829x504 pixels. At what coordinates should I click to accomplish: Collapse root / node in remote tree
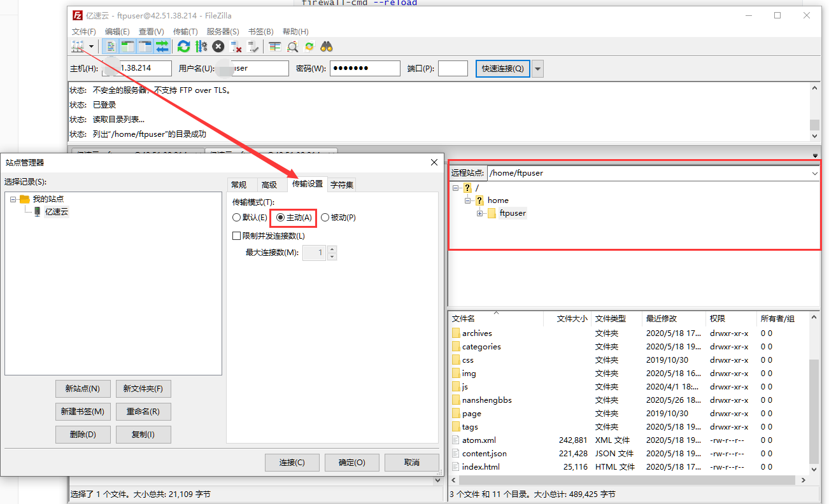(x=456, y=188)
